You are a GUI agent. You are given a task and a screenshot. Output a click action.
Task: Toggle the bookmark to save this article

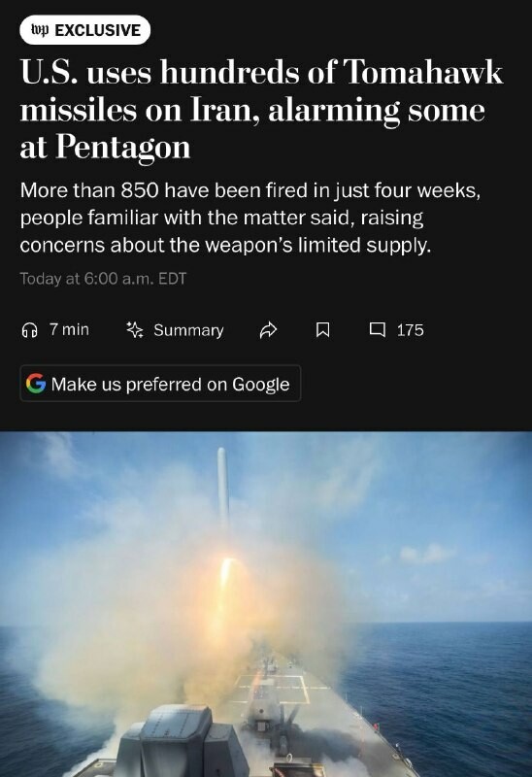(x=323, y=330)
